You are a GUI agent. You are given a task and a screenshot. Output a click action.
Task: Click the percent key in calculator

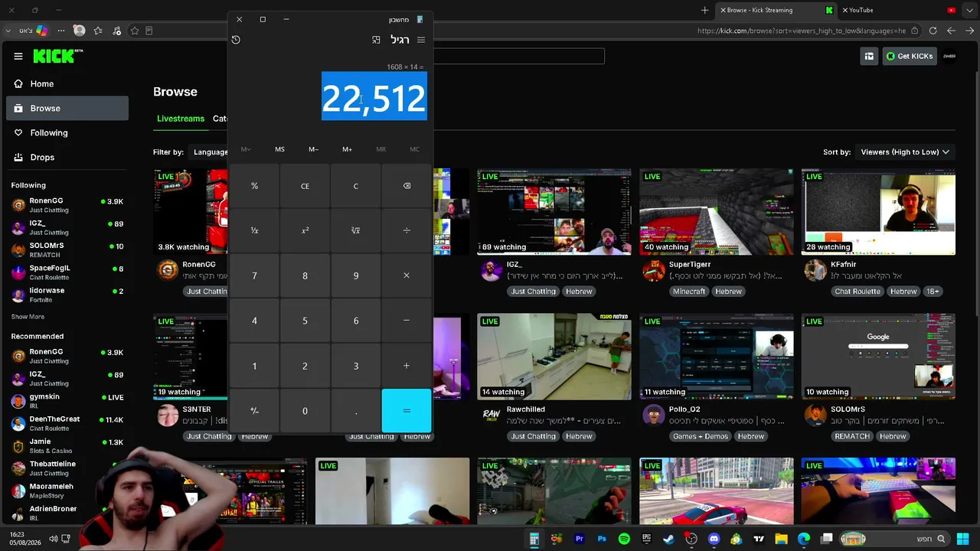coord(254,186)
